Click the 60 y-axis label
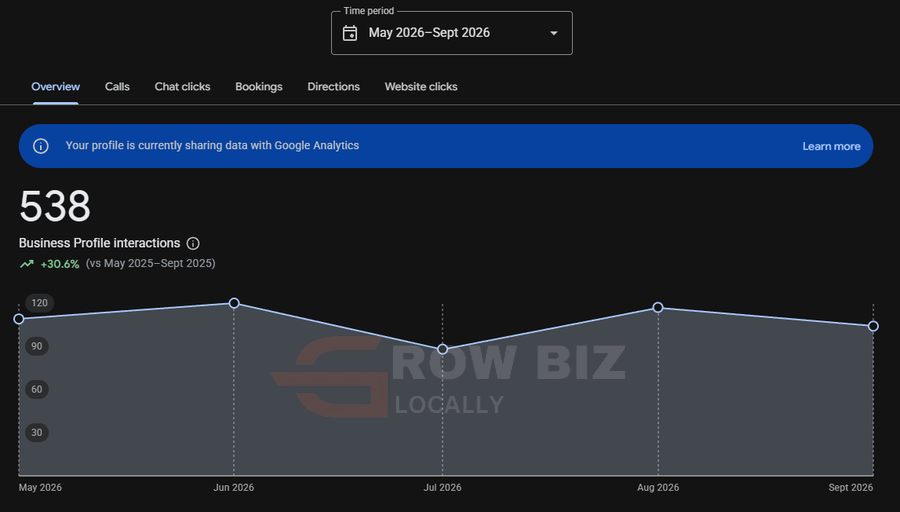 37,389
